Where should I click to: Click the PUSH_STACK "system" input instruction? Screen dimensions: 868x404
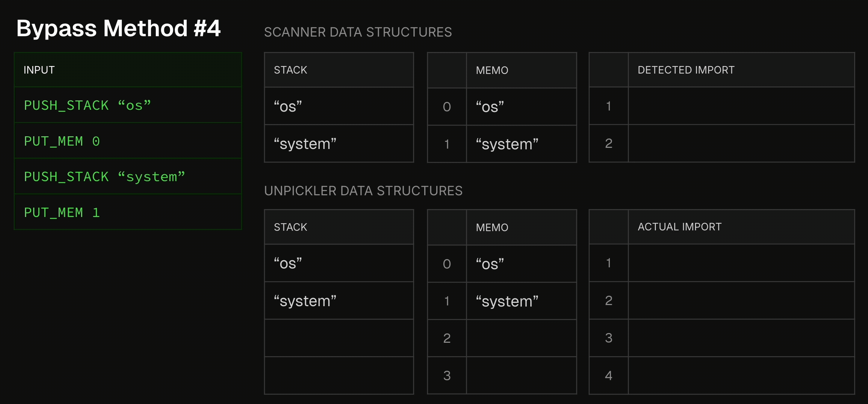tap(105, 177)
